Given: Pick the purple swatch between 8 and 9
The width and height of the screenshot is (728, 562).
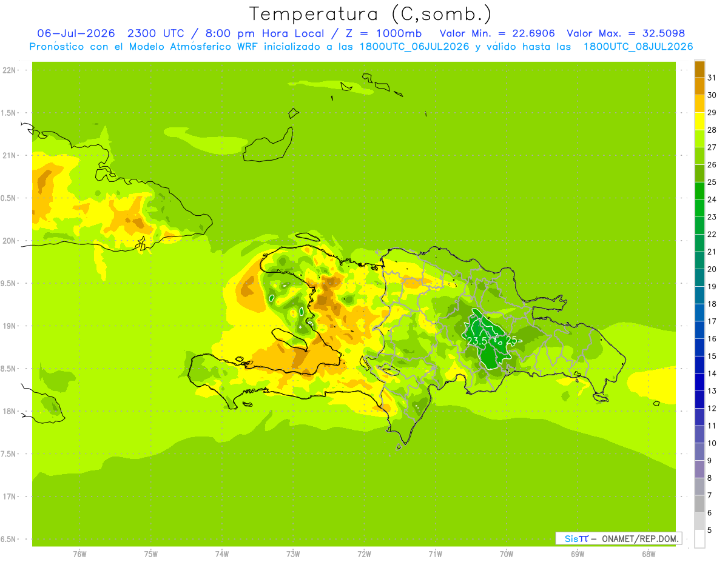Looking at the screenshot, I should (x=699, y=469).
